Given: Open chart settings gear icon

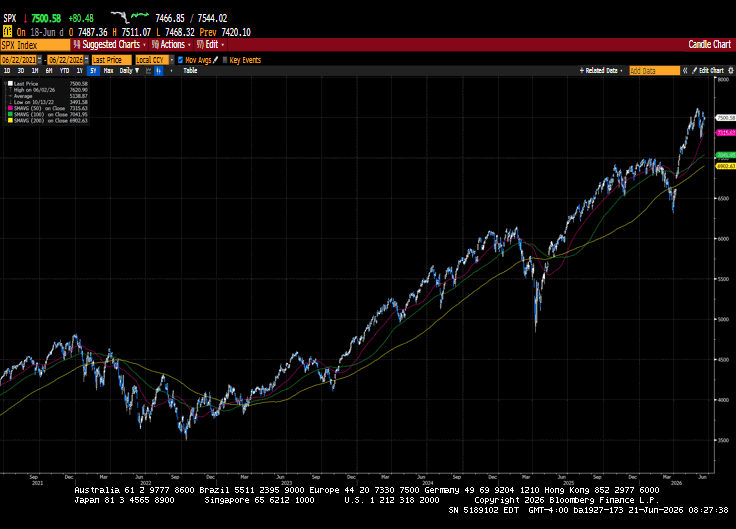Looking at the screenshot, I should [730, 71].
